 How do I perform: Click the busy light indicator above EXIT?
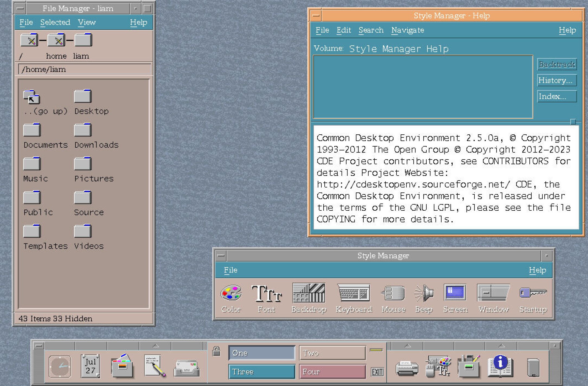pos(376,350)
